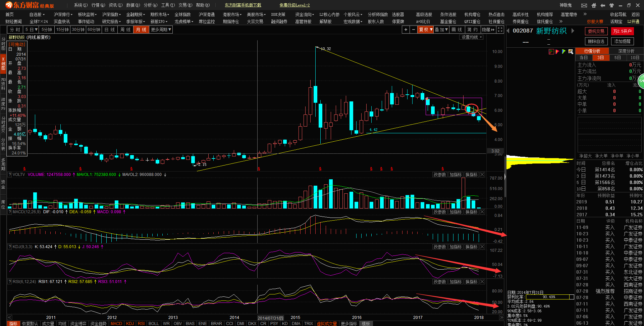The height and width of the screenshot is (326, 644).
Task: Click 2014/07/31 date marker on timeline
Action: pyautogui.click(x=270, y=318)
